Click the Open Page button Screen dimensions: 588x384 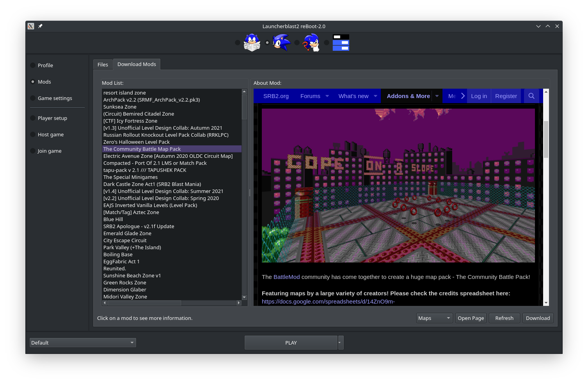click(471, 318)
